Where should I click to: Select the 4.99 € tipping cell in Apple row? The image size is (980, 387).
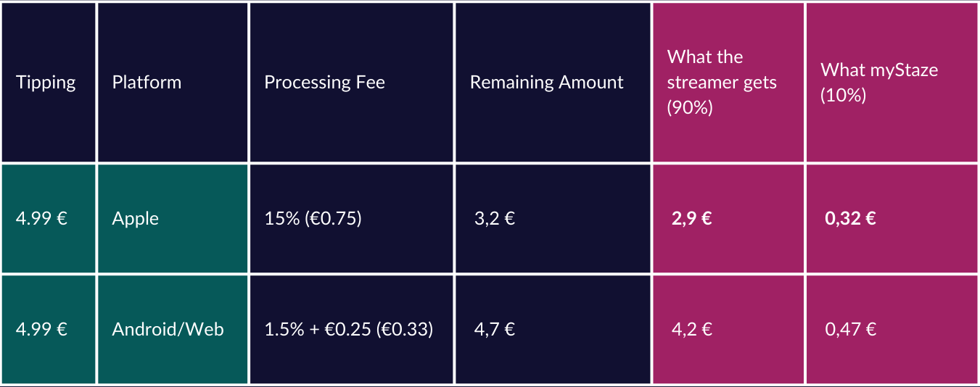41,219
